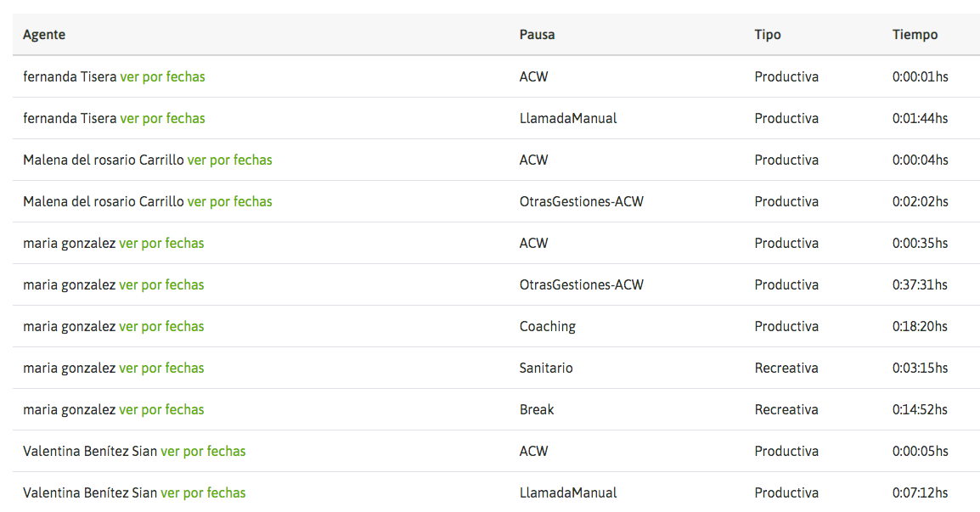Click 'ver por fechas' in maria gonzalez Coaching row
The image size is (980, 512).
pyautogui.click(x=161, y=326)
